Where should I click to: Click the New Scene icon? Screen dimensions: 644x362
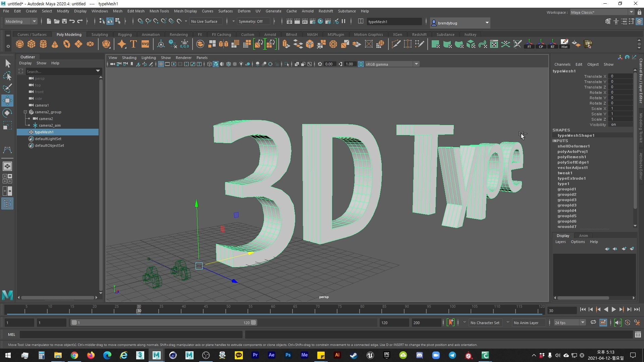click(x=49, y=21)
